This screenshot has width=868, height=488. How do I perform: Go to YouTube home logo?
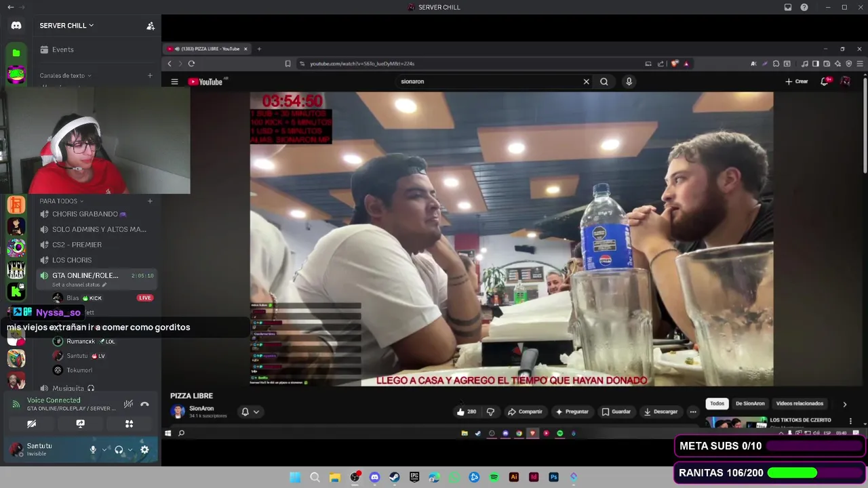pos(205,82)
